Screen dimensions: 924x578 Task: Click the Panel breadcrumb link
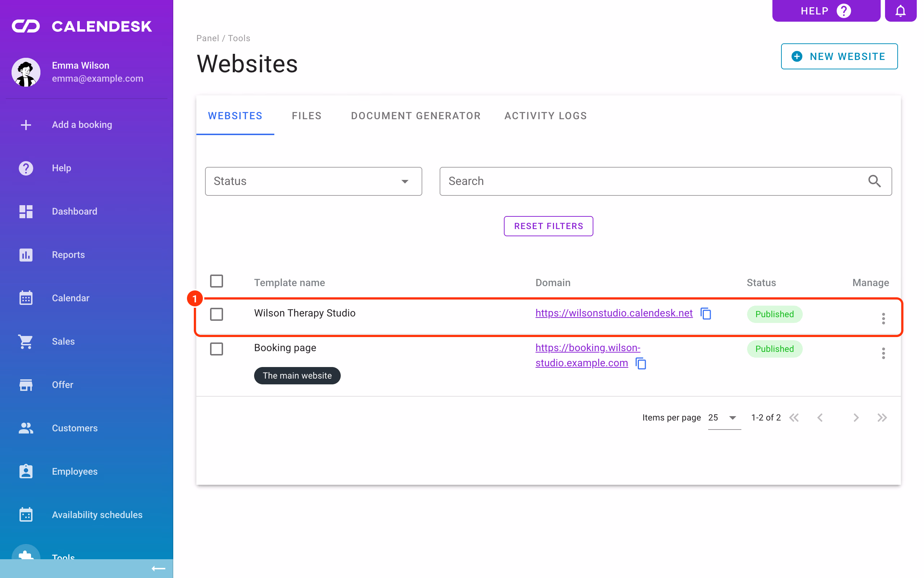click(208, 38)
